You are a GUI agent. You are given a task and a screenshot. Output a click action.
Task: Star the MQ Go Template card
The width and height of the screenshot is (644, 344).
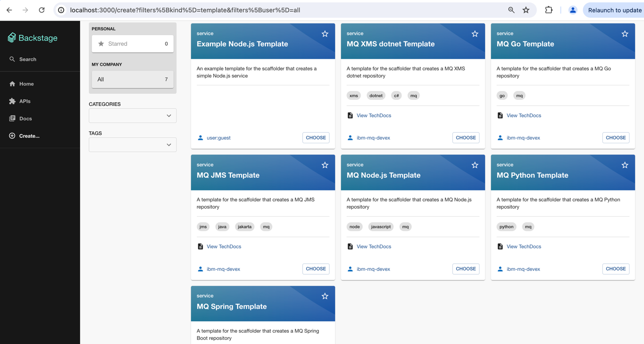coord(625,34)
